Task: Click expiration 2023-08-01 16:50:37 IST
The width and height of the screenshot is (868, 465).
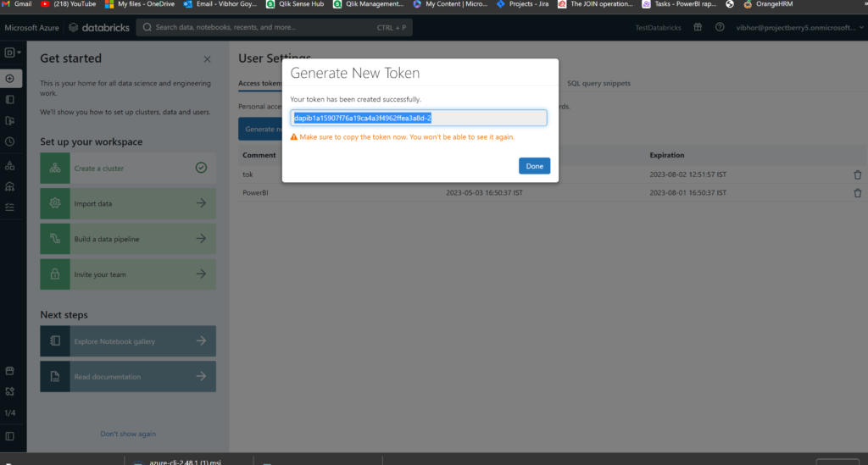Action: pos(687,193)
